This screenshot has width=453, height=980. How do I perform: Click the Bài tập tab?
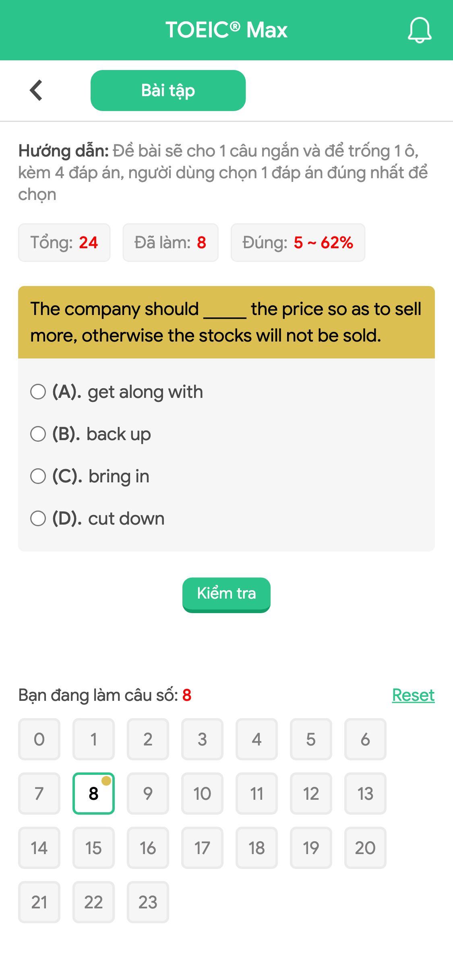pos(168,90)
